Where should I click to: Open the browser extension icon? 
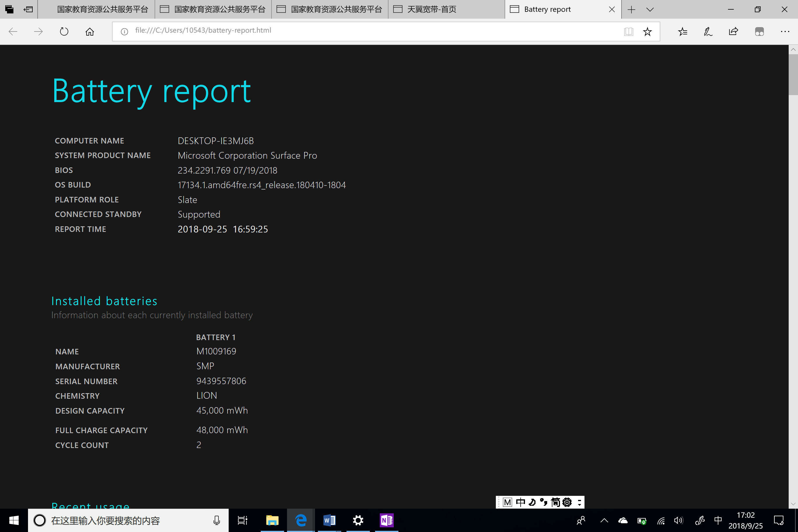coord(759,32)
